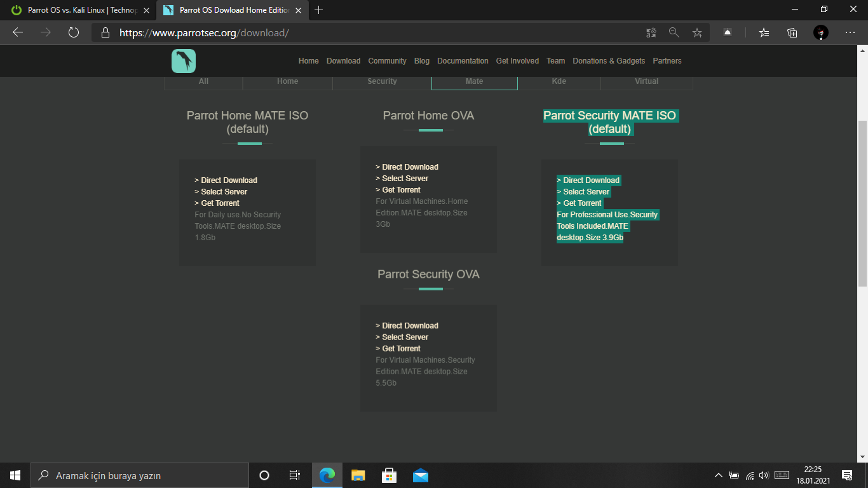Click Direct Download under Parrot Security OVA
Viewport: 868px width, 488px height.
pos(407,326)
